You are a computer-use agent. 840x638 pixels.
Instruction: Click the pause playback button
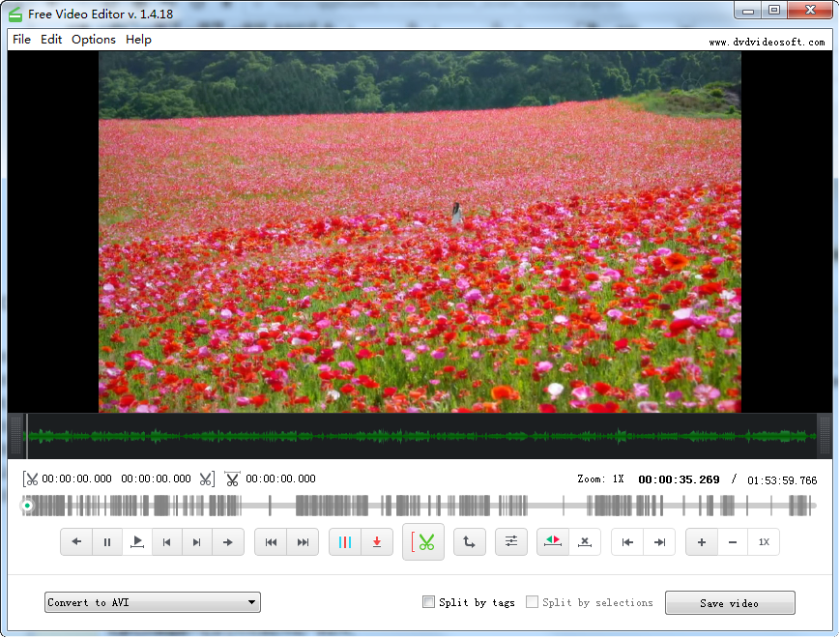pos(106,542)
